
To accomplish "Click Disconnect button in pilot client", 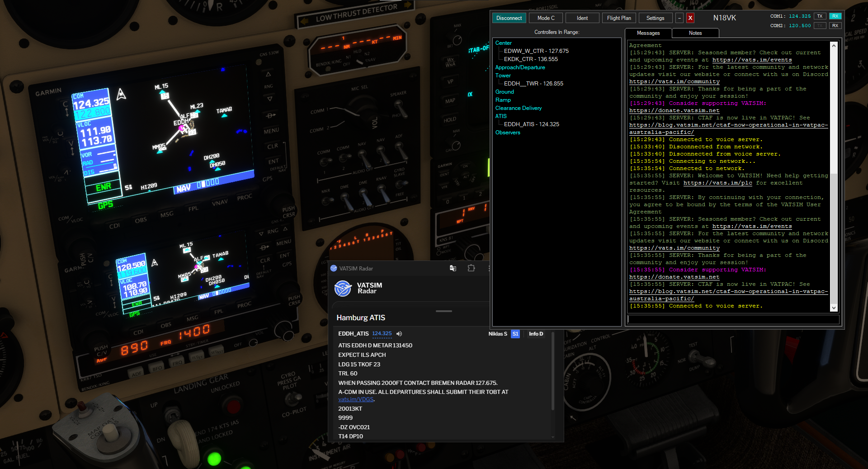I will 509,18.
